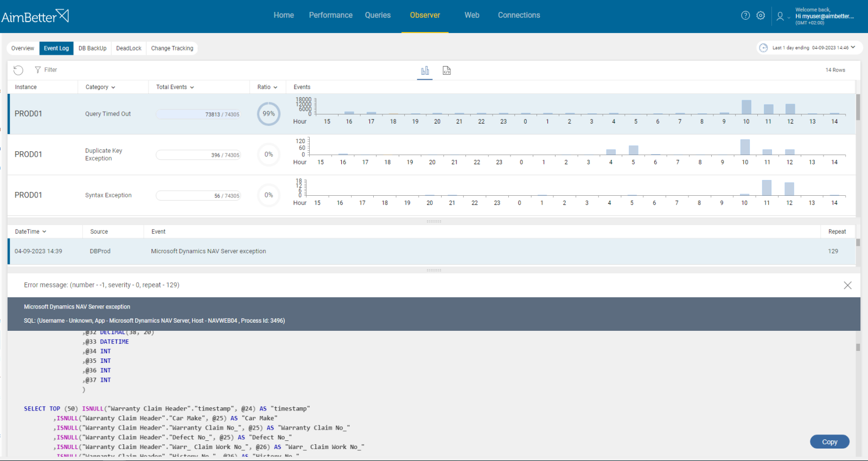Viewport: 868px width, 461px height.
Task: Click the splitter handle below instances table
Action: coord(434,221)
